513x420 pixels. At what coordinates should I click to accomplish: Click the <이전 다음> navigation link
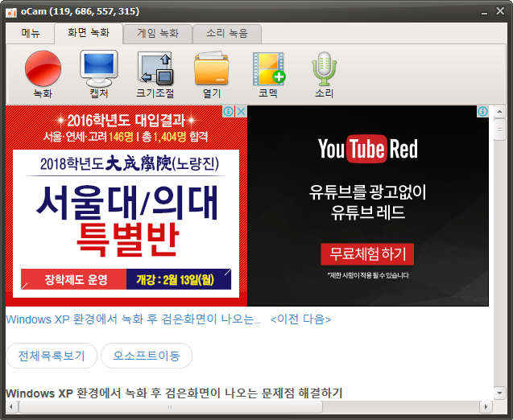coord(300,319)
